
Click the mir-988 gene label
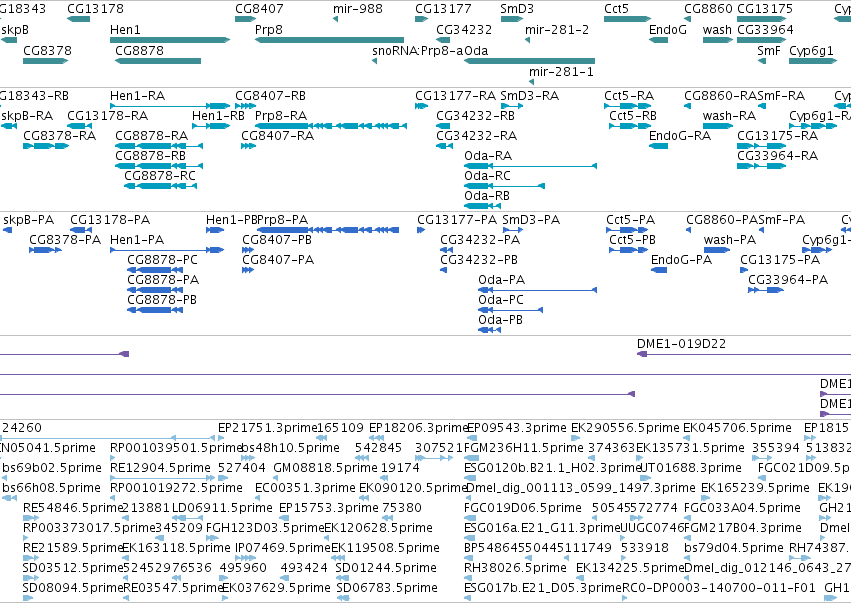click(x=358, y=9)
